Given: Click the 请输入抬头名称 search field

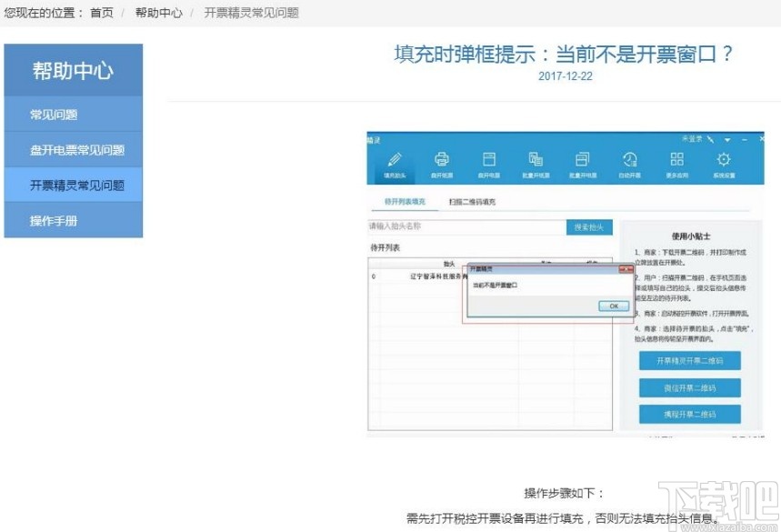Looking at the screenshot, I should click(466, 226).
